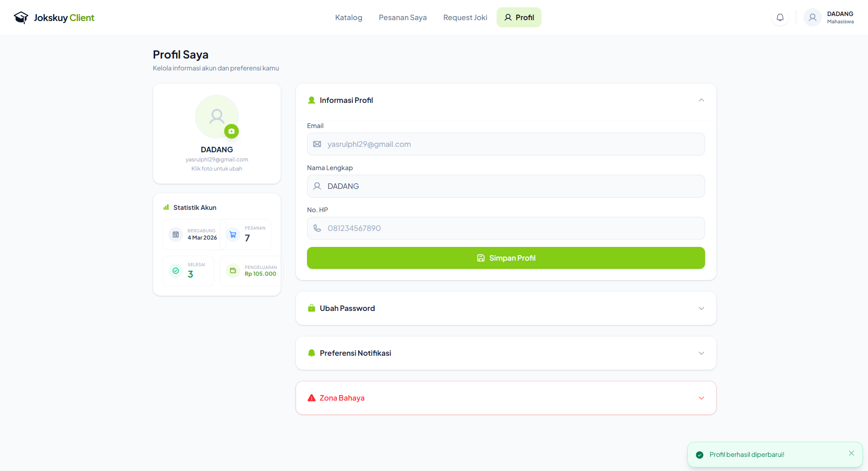Go to Pesanan Saya
This screenshot has width=868, height=471.
(403, 17)
